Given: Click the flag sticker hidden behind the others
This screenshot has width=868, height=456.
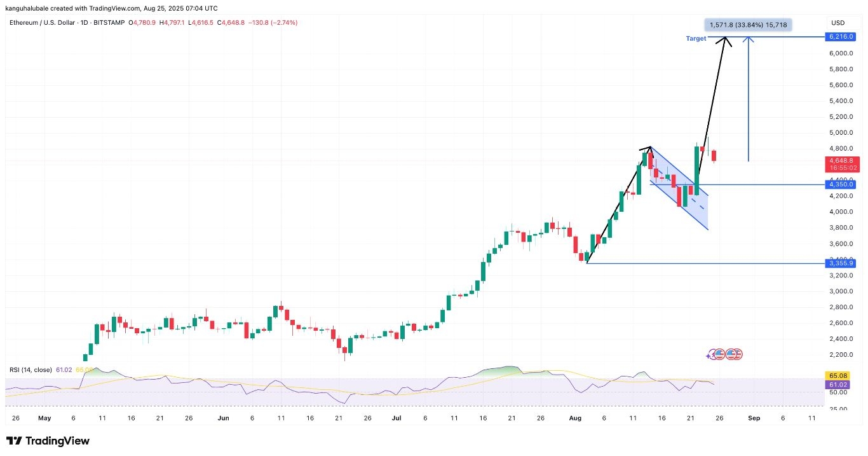Looking at the screenshot, I should 738,354.
